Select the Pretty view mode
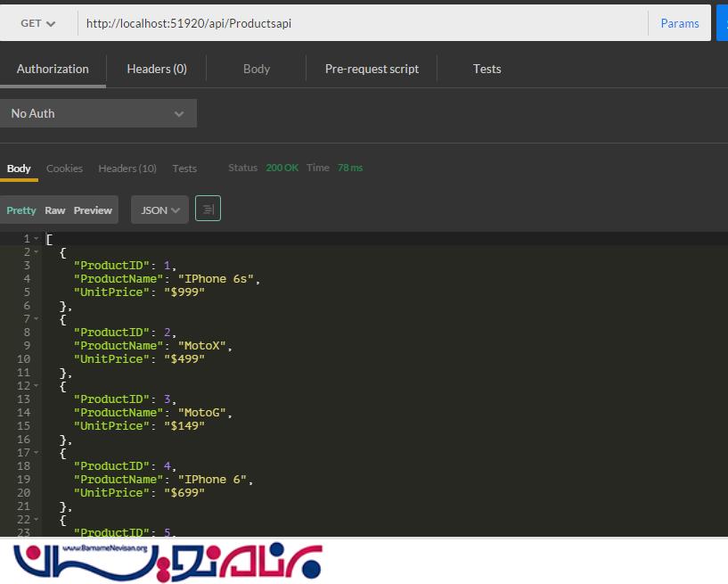 pos(21,210)
